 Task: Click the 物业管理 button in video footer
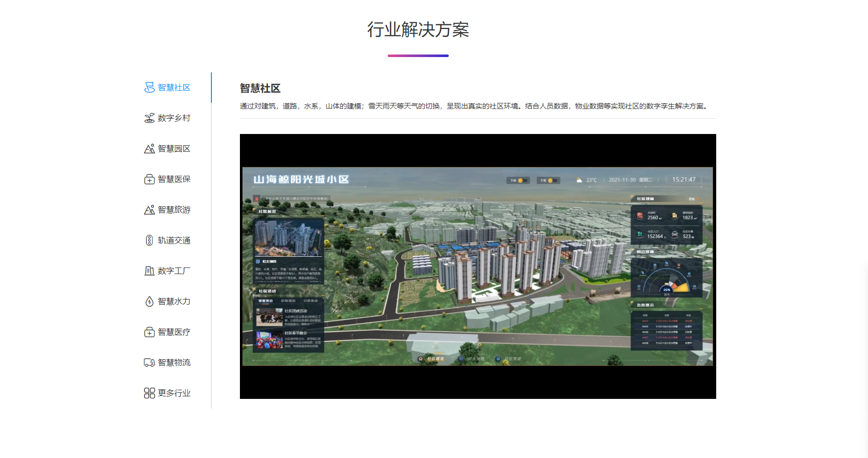[x=472, y=359]
